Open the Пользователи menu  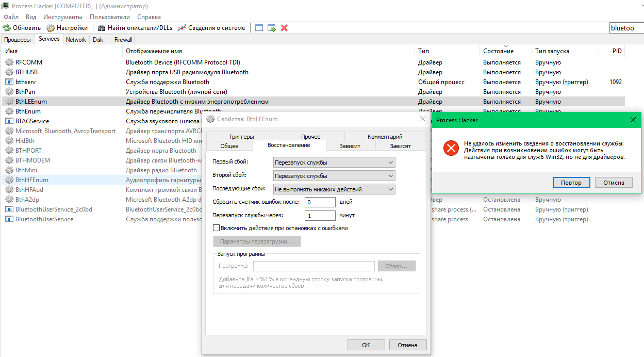(109, 17)
